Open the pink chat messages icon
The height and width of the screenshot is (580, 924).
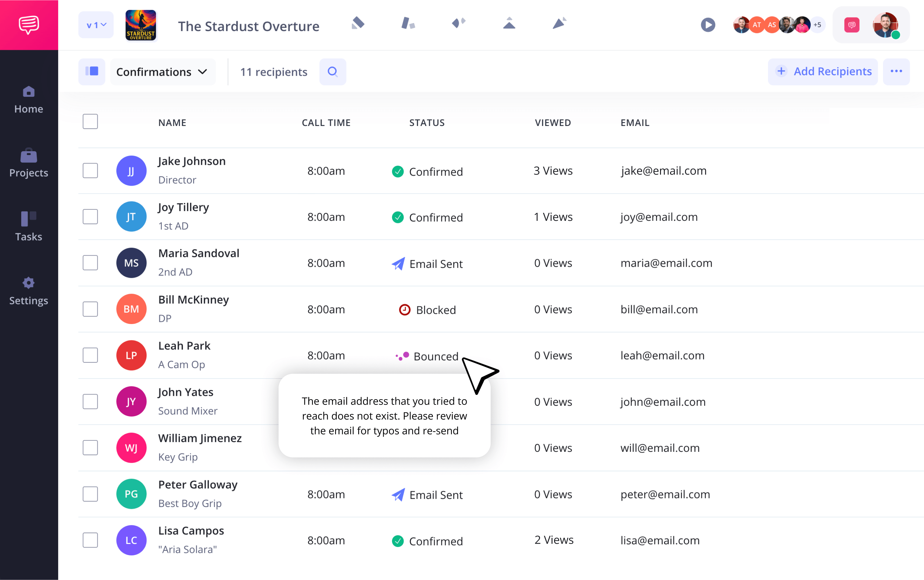pyautogui.click(x=852, y=25)
